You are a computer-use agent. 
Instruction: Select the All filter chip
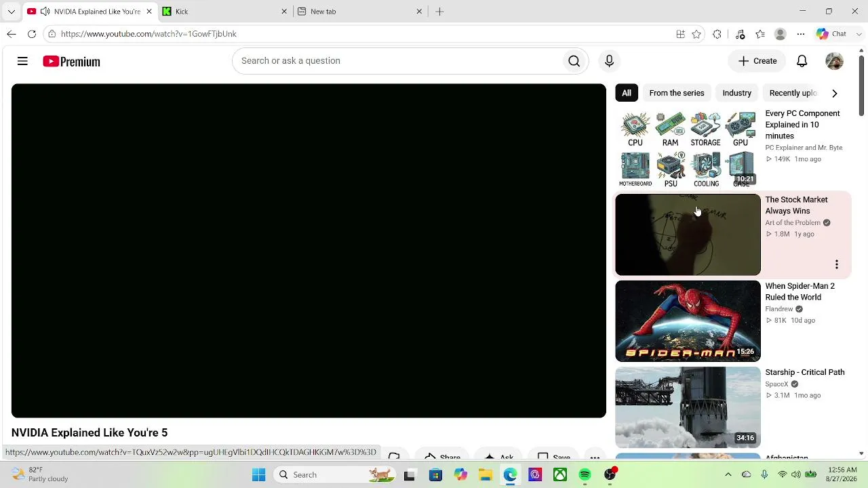pos(627,93)
